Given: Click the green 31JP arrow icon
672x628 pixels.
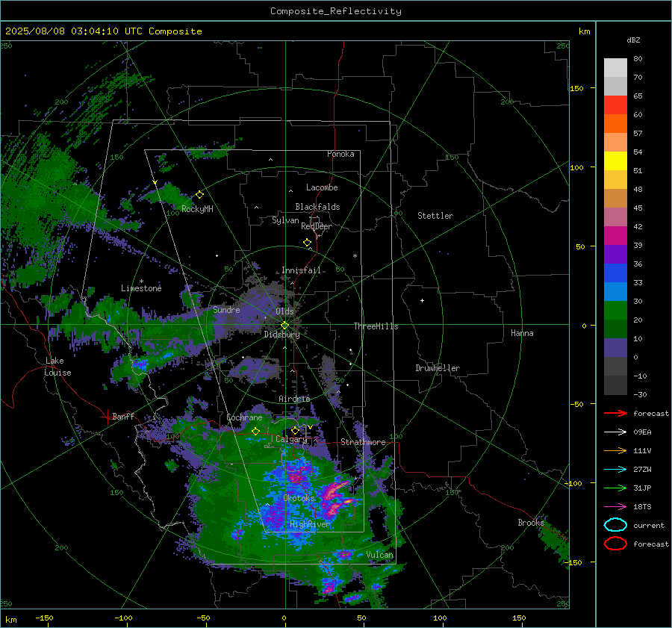Looking at the screenshot, I should (615, 488).
